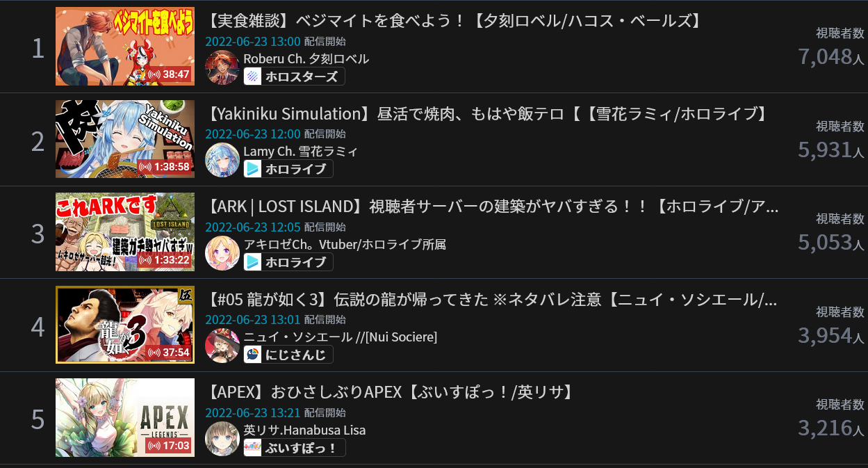Open the APEX Legends stream thumbnail
This screenshot has width=868, height=468.
tap(125, 417)
